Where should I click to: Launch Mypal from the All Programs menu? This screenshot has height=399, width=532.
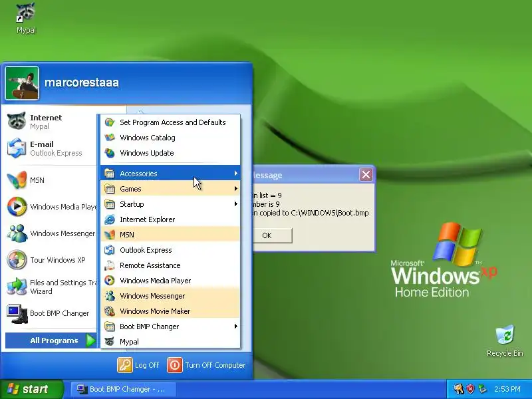tap(170, 342)
